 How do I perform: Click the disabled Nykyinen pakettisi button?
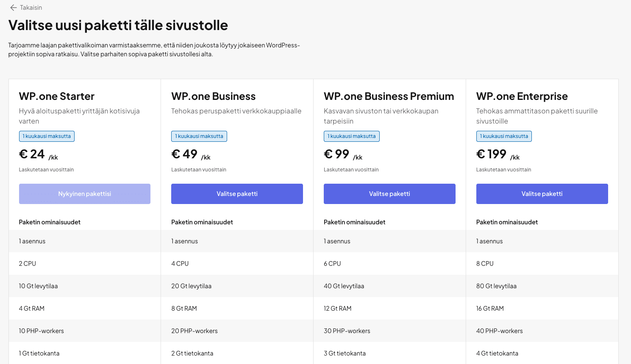pos(85,194)
